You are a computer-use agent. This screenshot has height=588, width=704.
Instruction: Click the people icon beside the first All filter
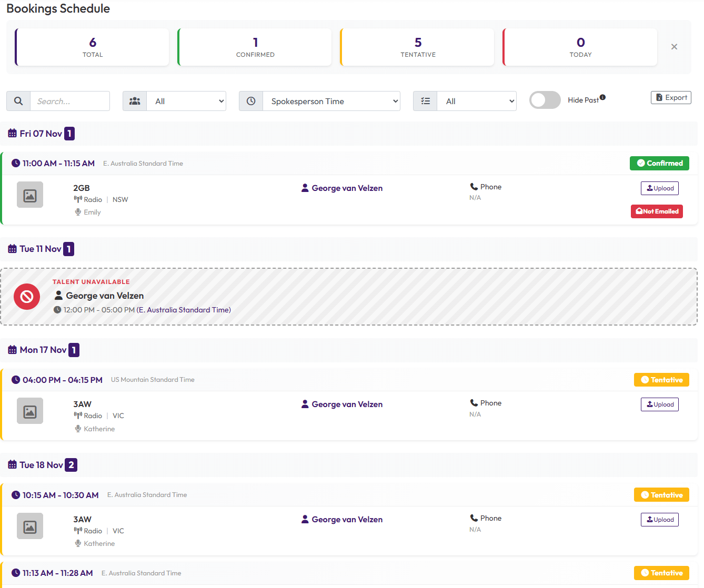coord(135,100)
